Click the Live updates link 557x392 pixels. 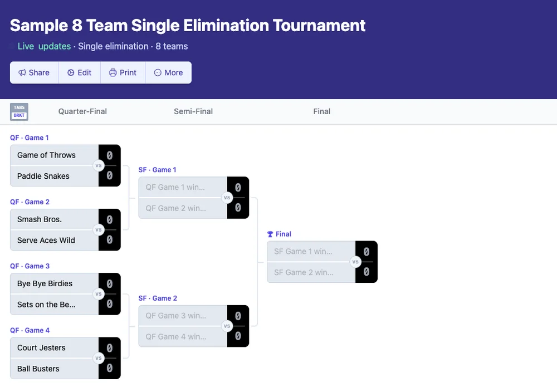pyautogui.click(x=44, y=46)
